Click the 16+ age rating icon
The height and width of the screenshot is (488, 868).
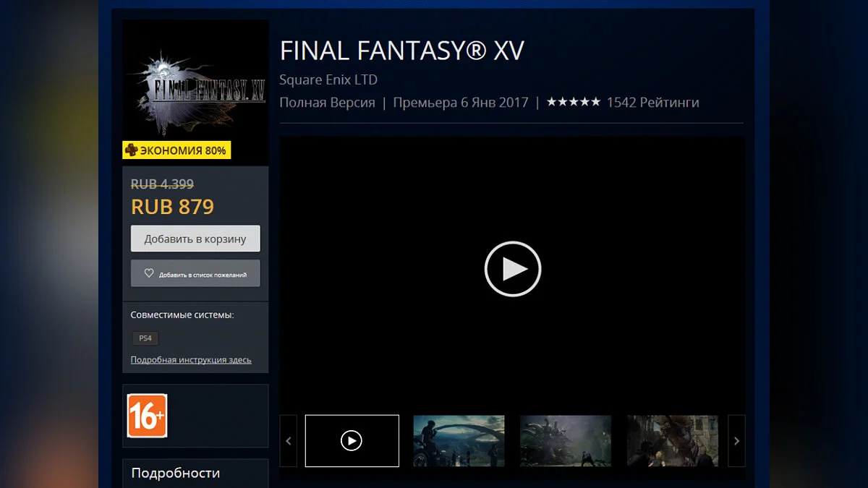click(x=147, y=416)
